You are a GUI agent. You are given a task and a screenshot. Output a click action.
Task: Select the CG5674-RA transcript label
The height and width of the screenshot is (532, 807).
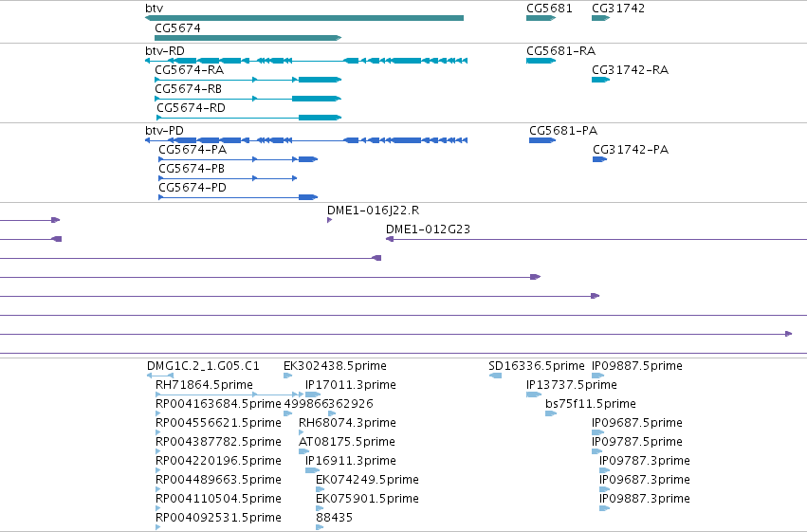click(190, 70)
